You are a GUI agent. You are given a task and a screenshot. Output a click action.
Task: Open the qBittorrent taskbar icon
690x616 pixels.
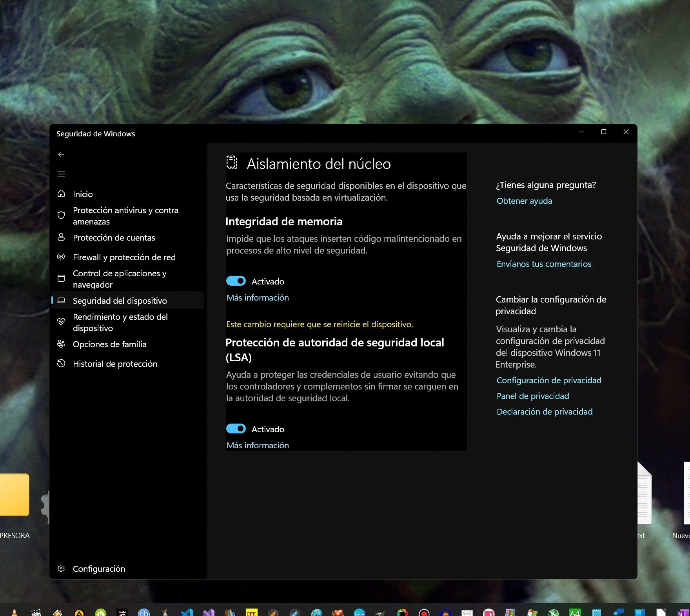[x=144, y=612]
